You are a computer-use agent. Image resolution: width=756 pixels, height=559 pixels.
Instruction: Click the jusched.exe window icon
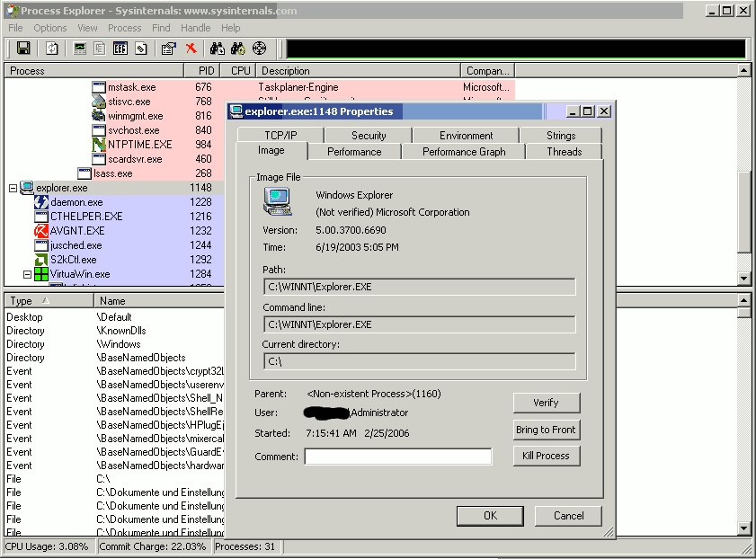[x=41, y=245]
